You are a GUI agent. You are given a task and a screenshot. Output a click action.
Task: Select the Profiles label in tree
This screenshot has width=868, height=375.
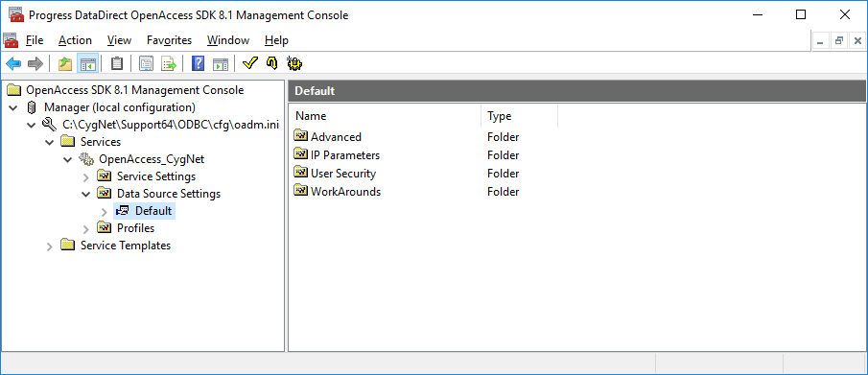(135, 227)
